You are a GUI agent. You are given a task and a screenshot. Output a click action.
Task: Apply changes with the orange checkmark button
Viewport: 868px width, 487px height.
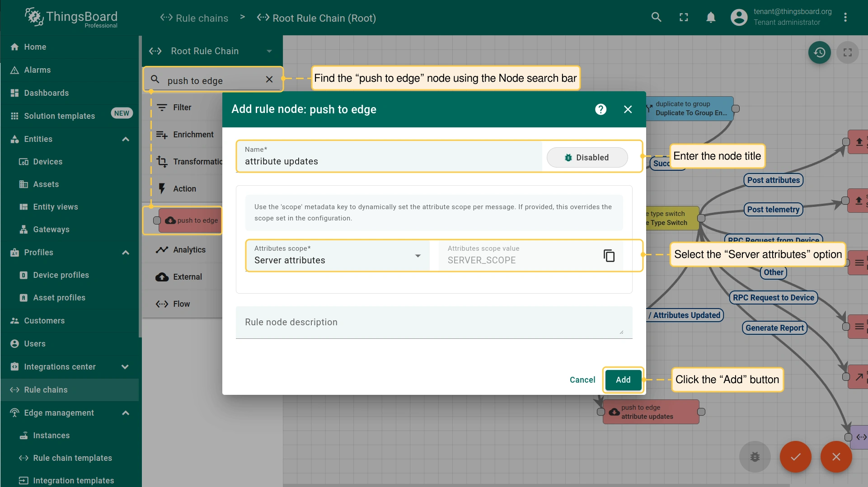795,457
